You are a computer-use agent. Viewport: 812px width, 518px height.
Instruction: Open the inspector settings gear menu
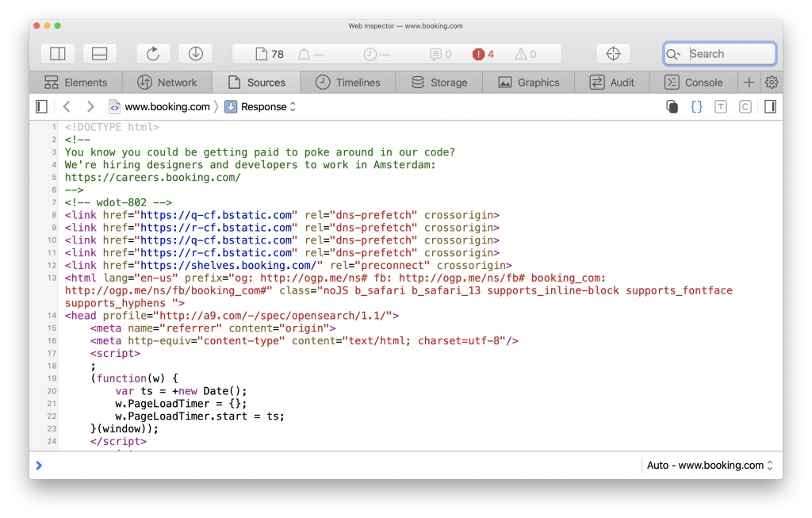(772, 82)
